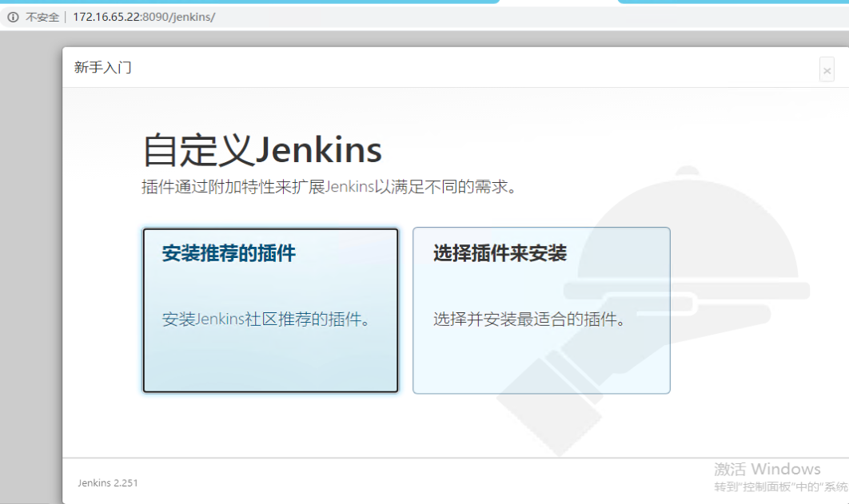Screen dimensions: 849x504
Task: Click the 选择并安装最适合的插件。 description
Action: click(530, 319)
